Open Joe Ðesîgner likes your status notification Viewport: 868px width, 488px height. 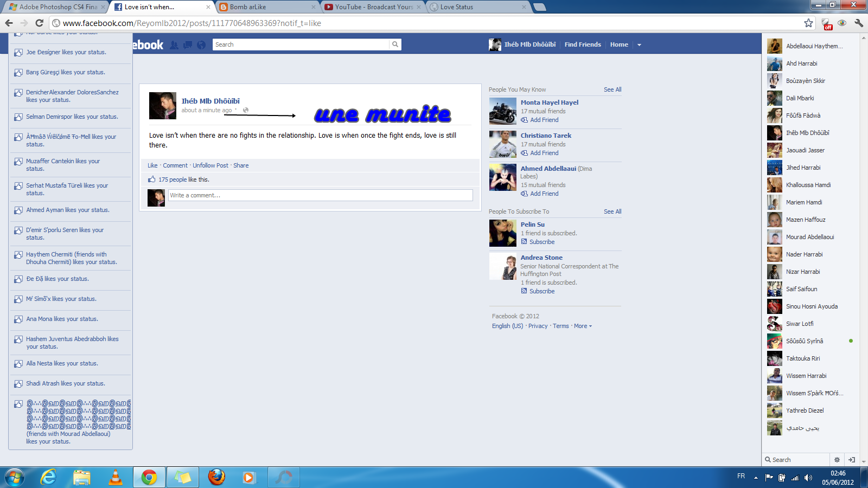[x=71, y=53]
